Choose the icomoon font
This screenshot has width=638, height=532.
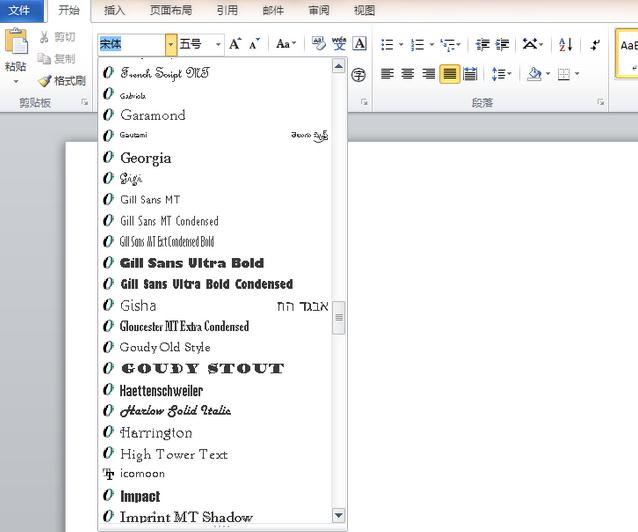pyautogui.click(x=215, y=474)
